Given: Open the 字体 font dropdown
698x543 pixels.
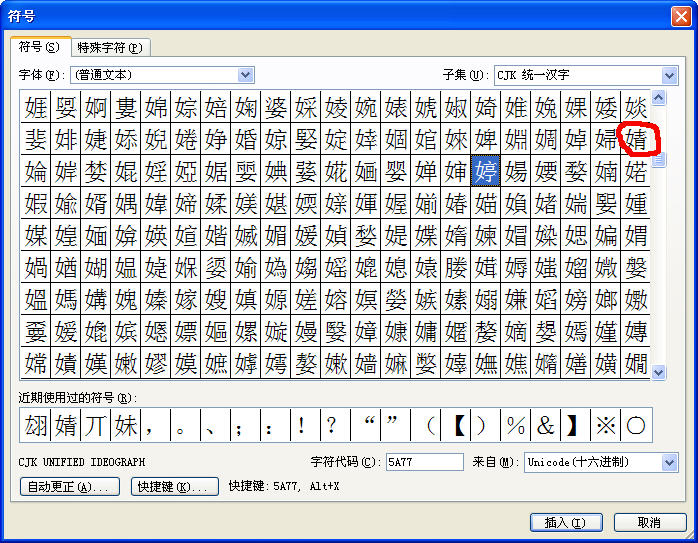Looking at the screenshot, I should pyautogui.click(x=246, y=75).
